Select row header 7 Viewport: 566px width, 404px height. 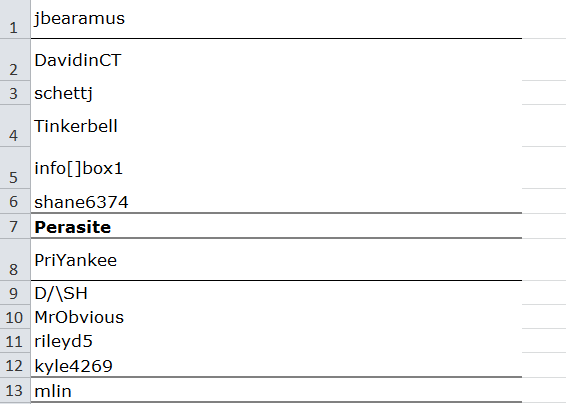tap(15, 226)
